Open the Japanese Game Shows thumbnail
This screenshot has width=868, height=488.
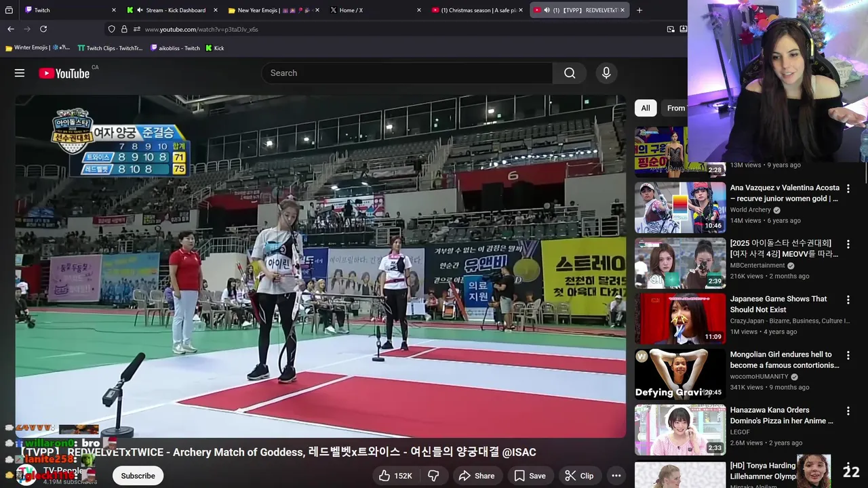(x=680, y=319)
